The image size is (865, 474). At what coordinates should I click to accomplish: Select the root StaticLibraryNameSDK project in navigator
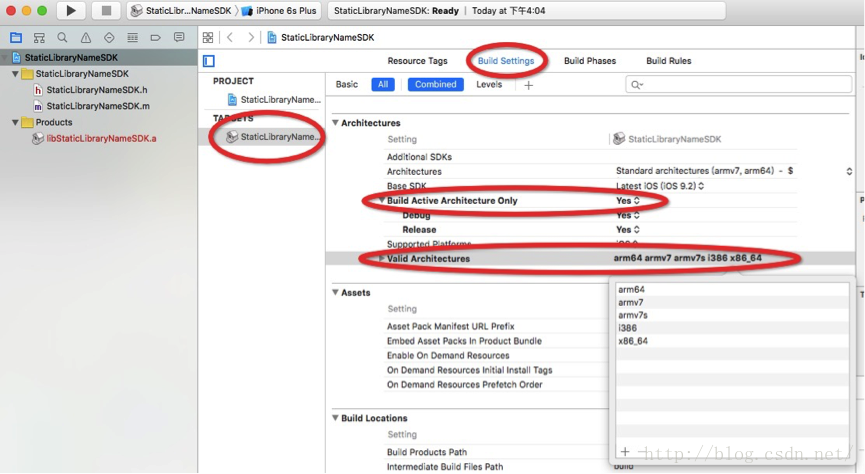click(x=99, y=57)
